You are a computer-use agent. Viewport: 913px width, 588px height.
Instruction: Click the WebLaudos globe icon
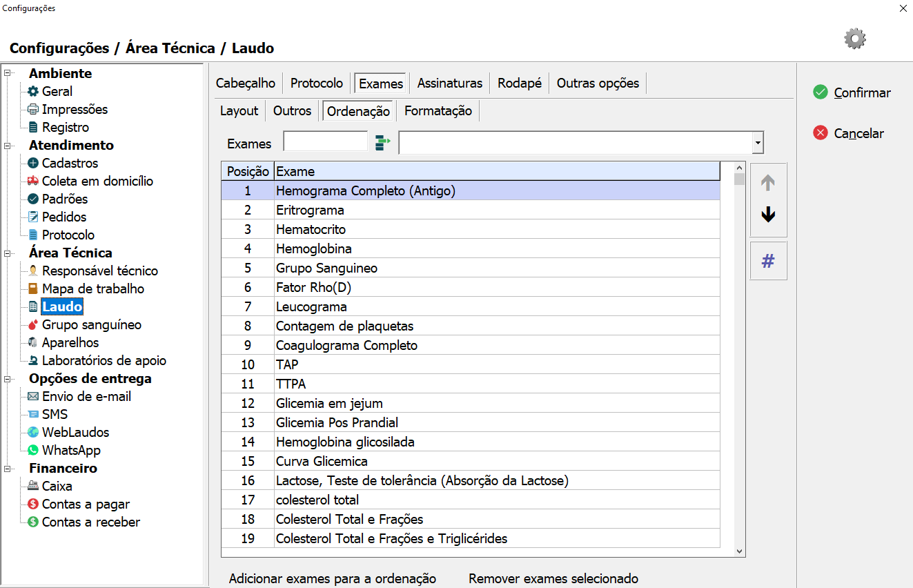(x=33, y=432)
